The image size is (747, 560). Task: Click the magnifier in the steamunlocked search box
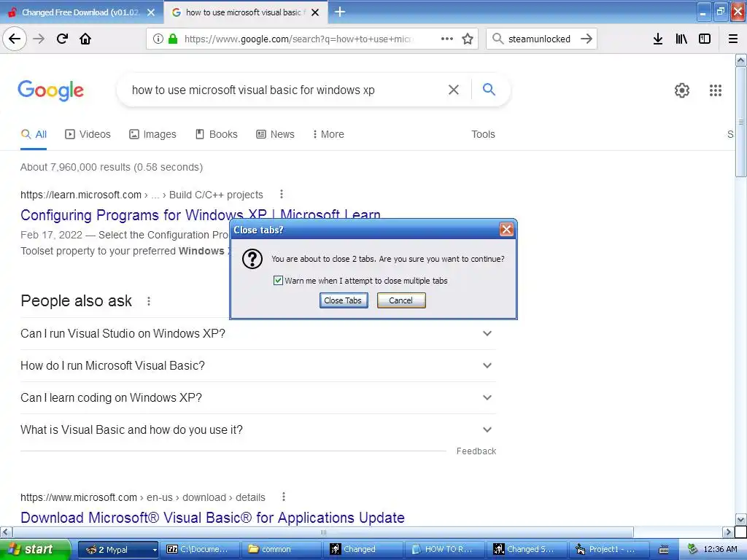pos(498,39)
